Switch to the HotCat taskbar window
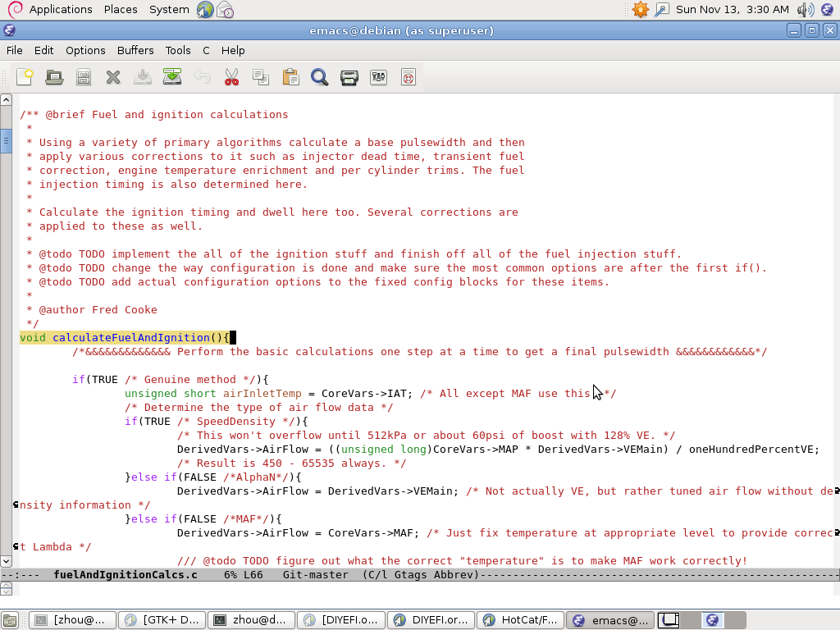 pyautogui.click(x=520, y=620)
